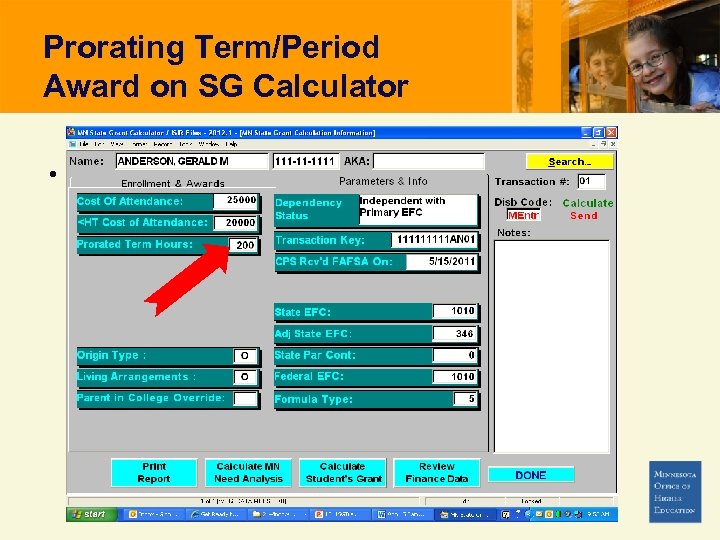Click the Calculate Student's Grant button
Screen dimensions: 720x540
click(x=343, y=472)
